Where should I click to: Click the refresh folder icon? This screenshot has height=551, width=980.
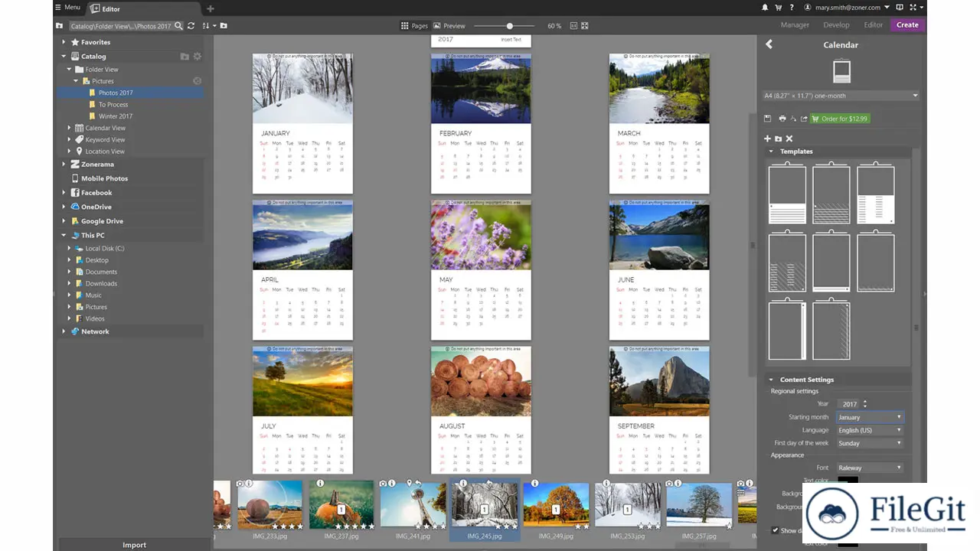tap(191, 26)
